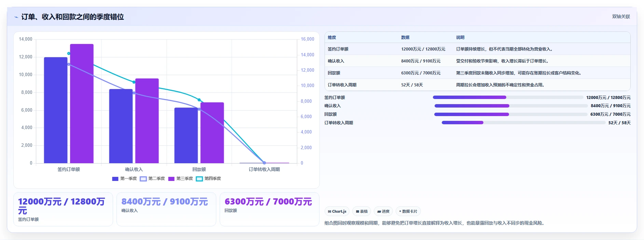Click the 维度 table header
The image size is (644, 240).
click(332, 38)
